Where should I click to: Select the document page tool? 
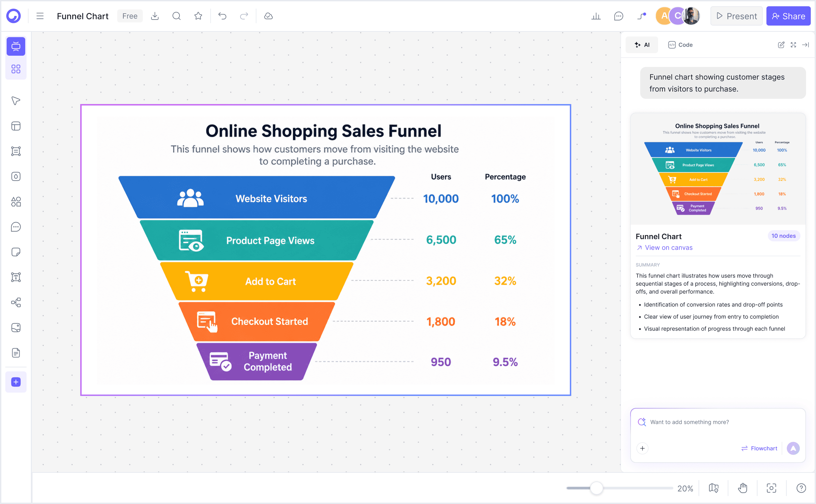pyautogui.click(x=16, y=353)
